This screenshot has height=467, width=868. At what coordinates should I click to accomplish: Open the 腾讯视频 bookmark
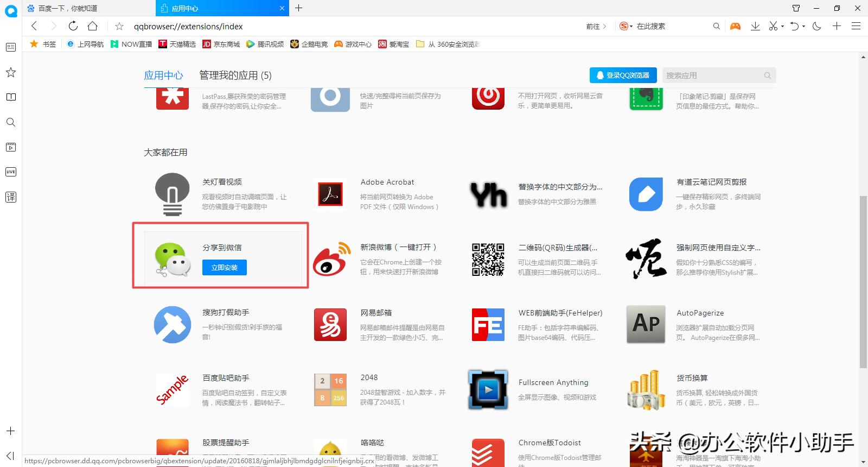(265, 44)
